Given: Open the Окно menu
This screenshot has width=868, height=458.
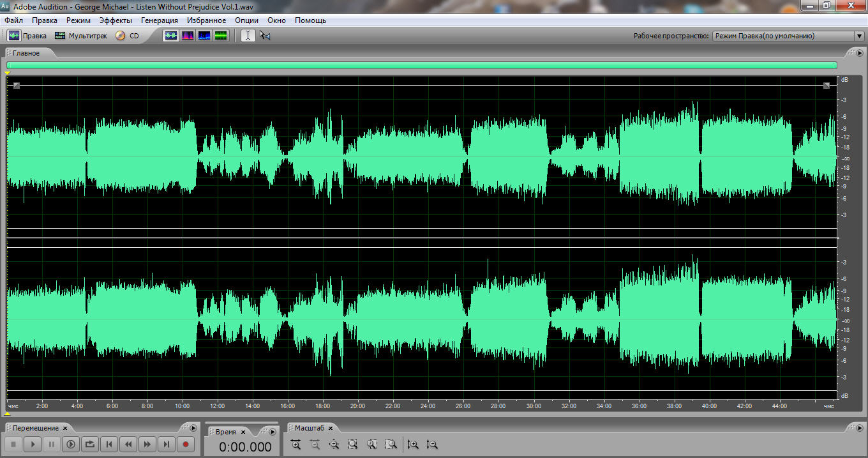Looking at the screenshot, I should pos(276,20).
